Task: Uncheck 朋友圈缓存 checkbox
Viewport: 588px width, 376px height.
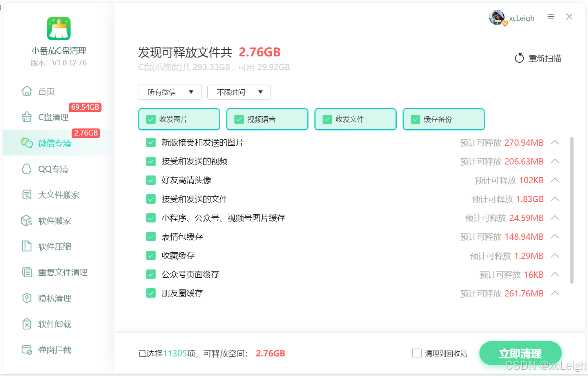Action: [x=151, y=293]
